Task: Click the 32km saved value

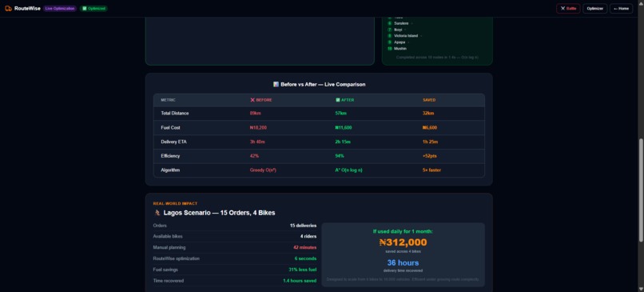Action: pos(428,113)
